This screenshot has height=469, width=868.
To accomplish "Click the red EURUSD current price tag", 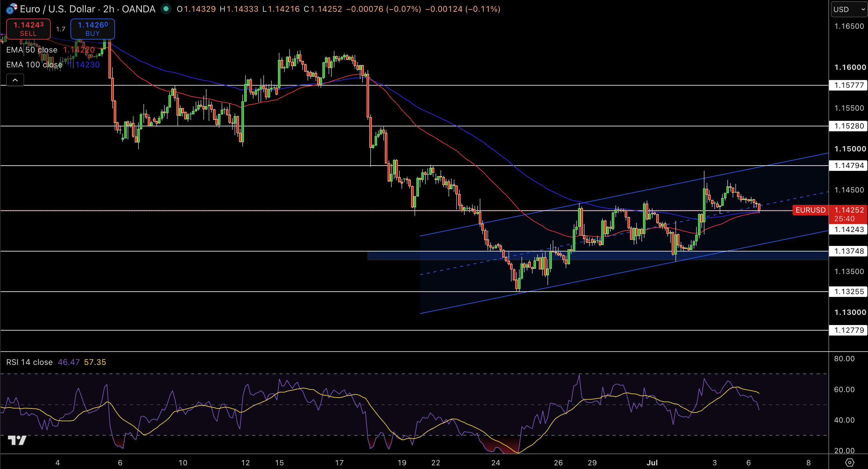I will tap(811, 210).
